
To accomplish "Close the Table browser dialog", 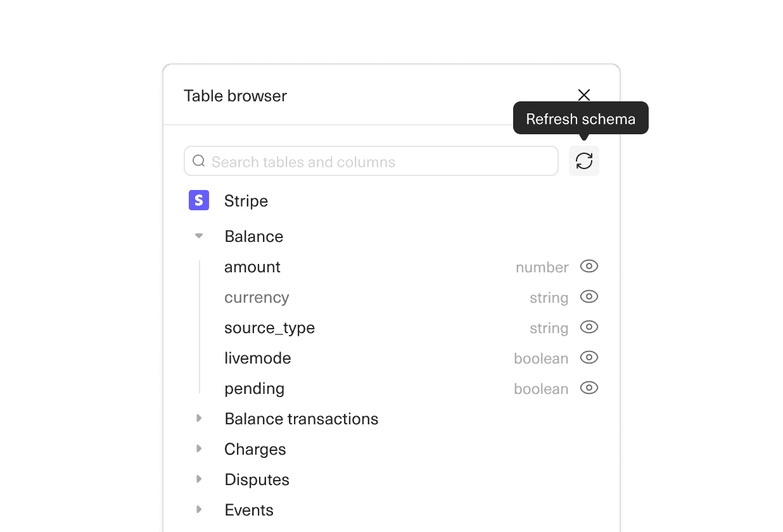I will [583, 95].
